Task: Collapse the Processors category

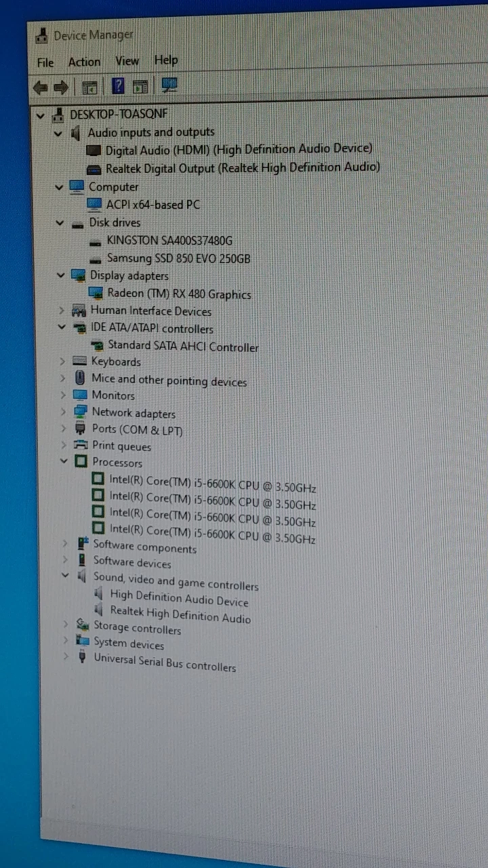Action: coord(64,462)
